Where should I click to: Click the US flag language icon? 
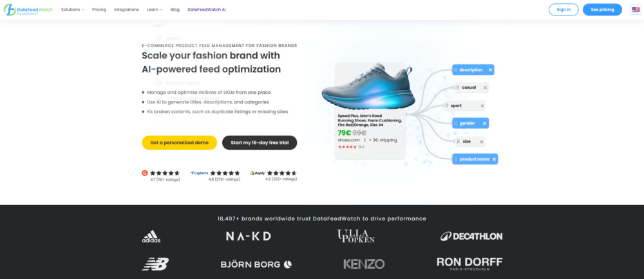pyautogui.click(x=635, y=10)
